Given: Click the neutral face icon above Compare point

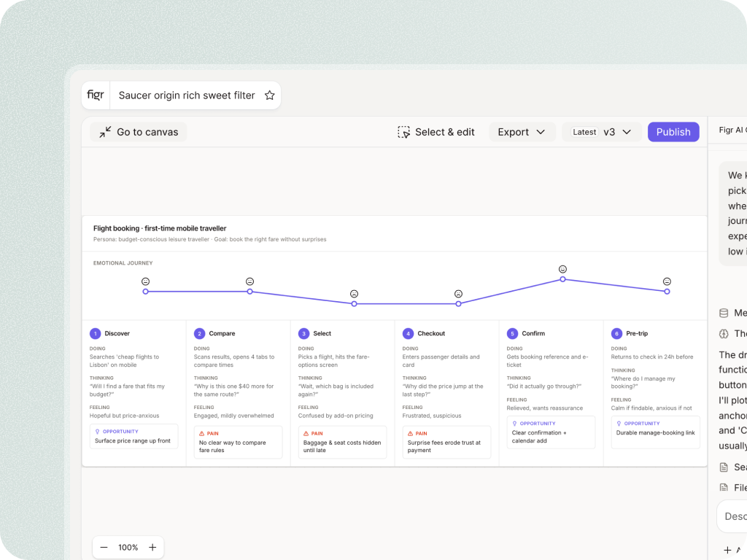Looking at the screenshot, I should click(x=249, y=281).
